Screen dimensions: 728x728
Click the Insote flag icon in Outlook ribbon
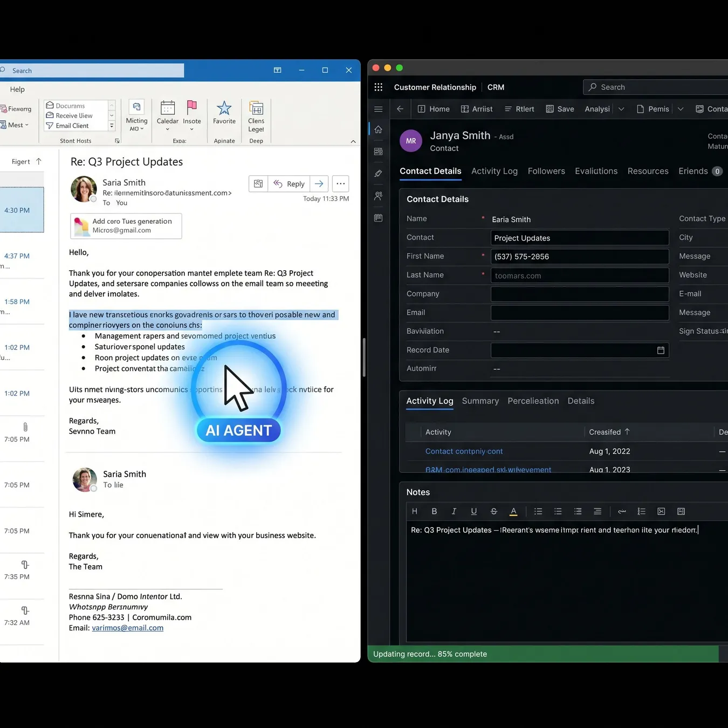191,107
